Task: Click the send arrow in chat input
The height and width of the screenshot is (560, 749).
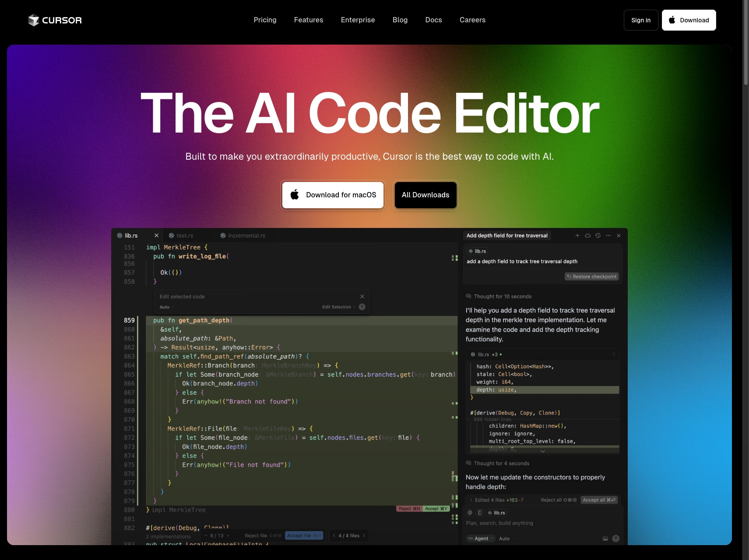Action: [x=615, y=539]
